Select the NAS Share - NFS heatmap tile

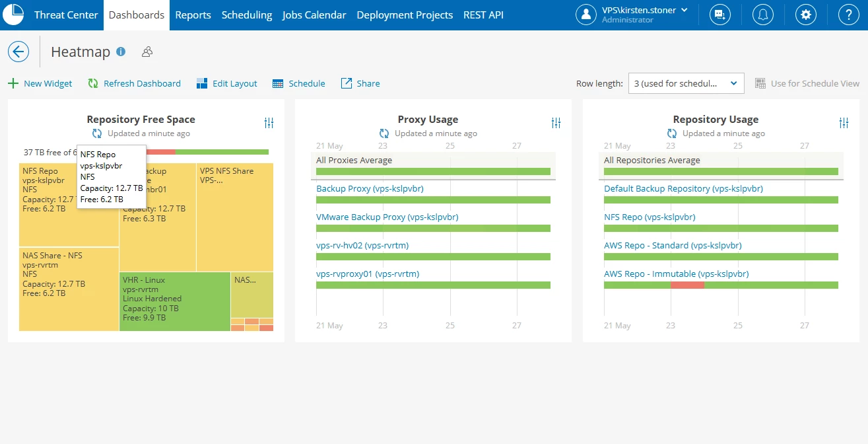coord(69,289)
